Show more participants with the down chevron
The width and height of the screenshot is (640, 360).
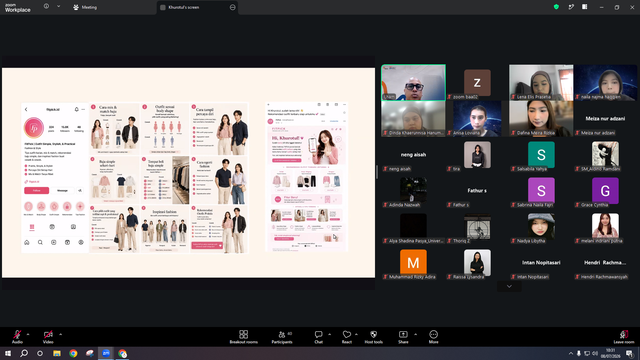509,286
